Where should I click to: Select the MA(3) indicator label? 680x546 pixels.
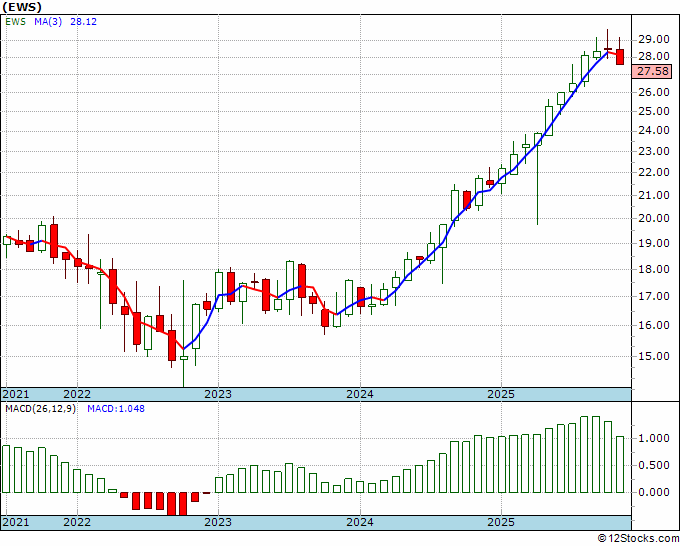pos(48,22)
